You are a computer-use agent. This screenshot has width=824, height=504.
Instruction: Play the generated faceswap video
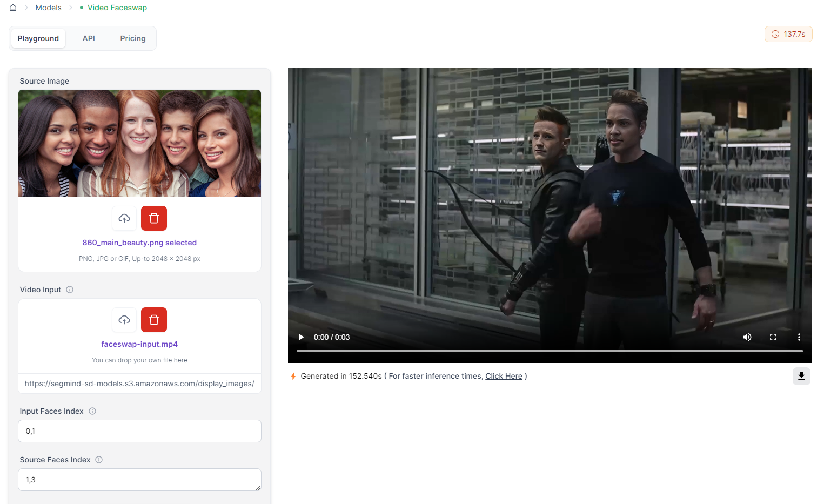click(302, 337)
